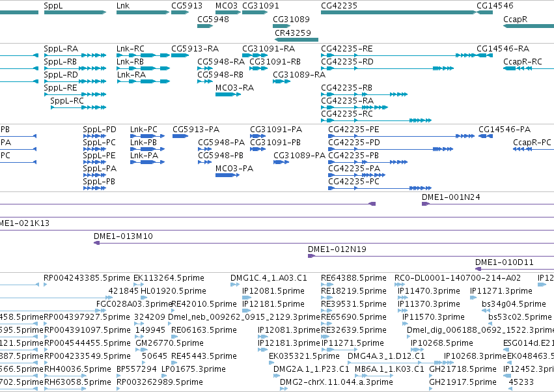Click EST DMG1C.4_1.A03.C1
Image resolution: width=554 pixels, height=392 pixels.
click(x=235, y=284)
